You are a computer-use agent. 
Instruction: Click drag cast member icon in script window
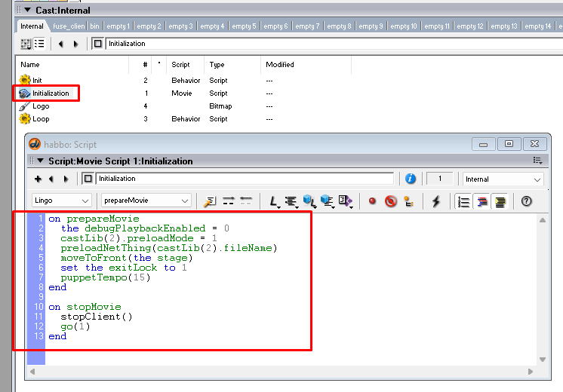click(88, 178)
